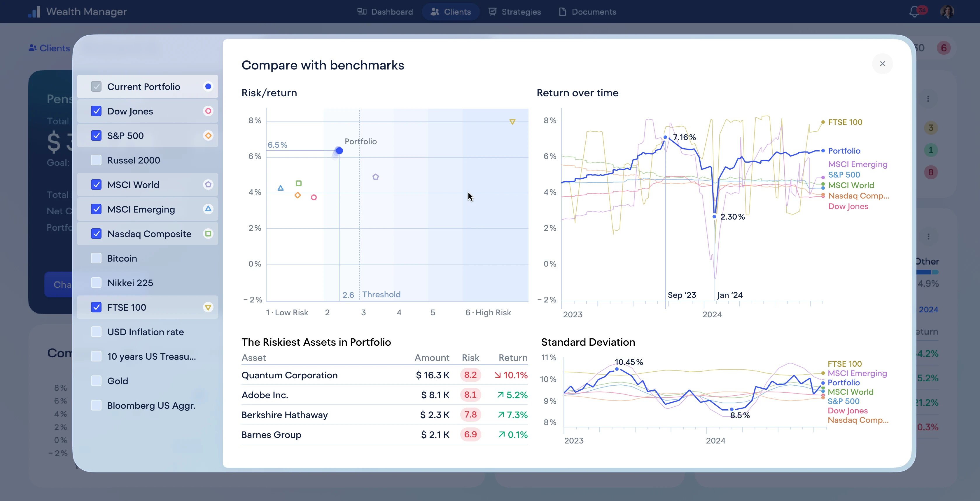The height and width of the screenshot is (501, 980).
Task: Click the blue Portfolio dot on the risk/return chart
Action: pyautogui.click(x=339, y=151)
